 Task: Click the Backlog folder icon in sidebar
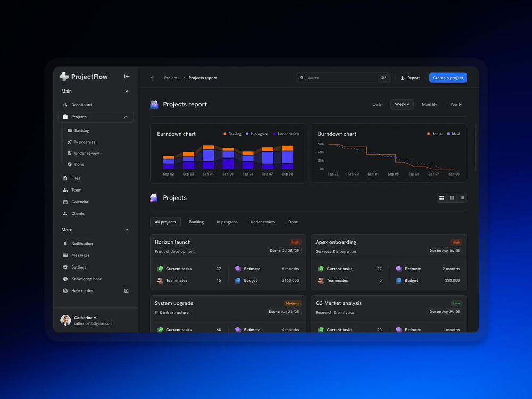click(x=70, y=131)
